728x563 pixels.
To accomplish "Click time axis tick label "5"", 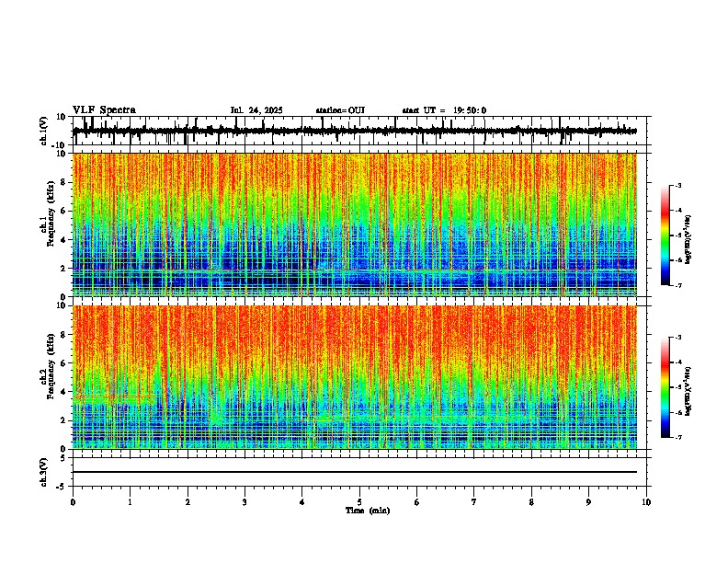I will (359, 502).
